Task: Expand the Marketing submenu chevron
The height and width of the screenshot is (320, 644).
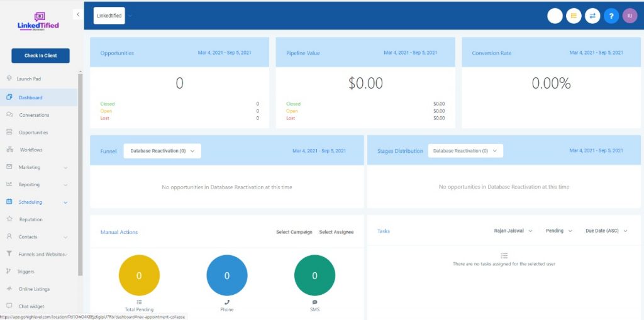Action: [x=65, y=168]
